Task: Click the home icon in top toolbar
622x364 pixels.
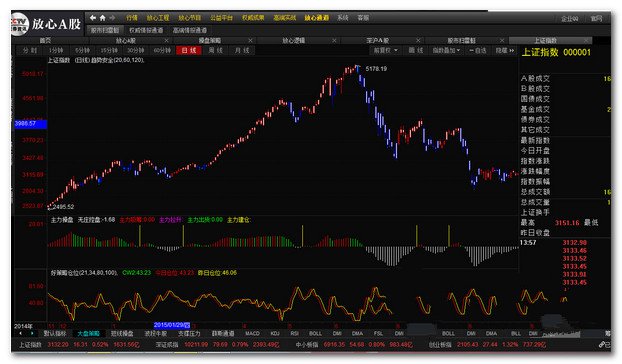Action: 103,17
